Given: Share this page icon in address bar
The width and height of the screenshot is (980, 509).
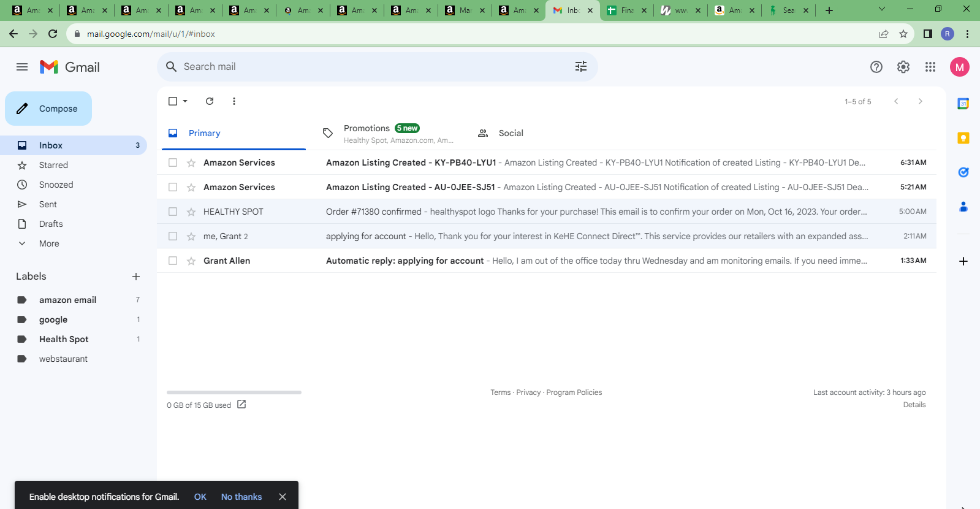Looking at the screenshot, I should tap(884, 34).
